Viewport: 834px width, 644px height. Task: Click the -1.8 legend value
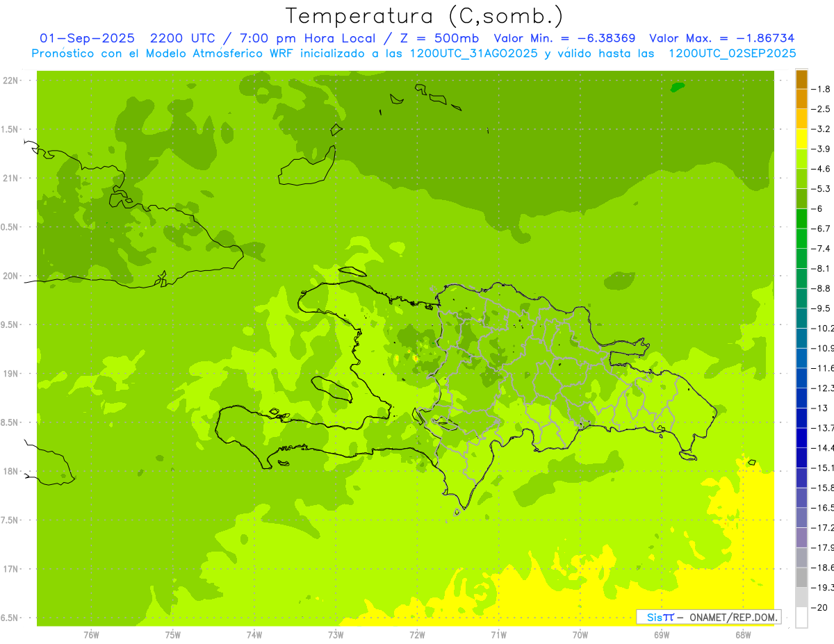pyautogui.click(x=821, y=89)
